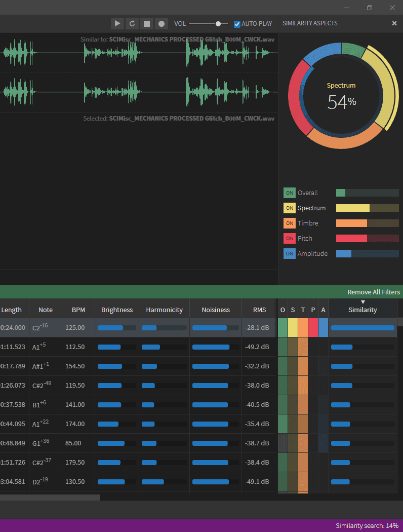Sort by the Similarity column header
Viewport: 403px width, 532px height.
362,310
